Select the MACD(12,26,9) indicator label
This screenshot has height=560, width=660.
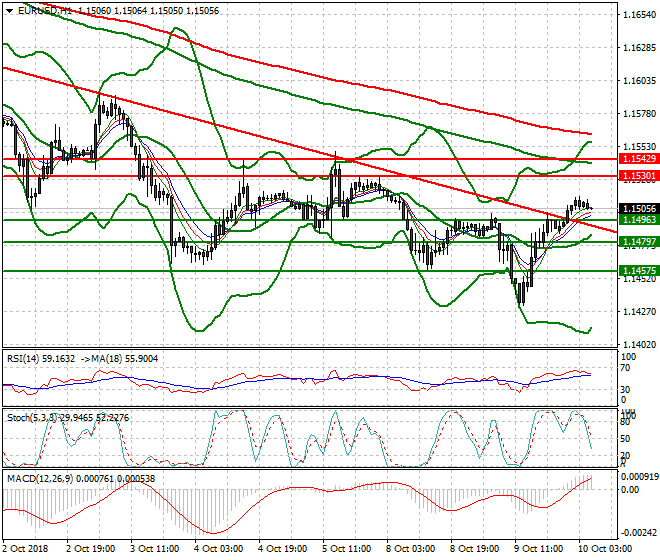pyautogui.click(x=40, y=479)
